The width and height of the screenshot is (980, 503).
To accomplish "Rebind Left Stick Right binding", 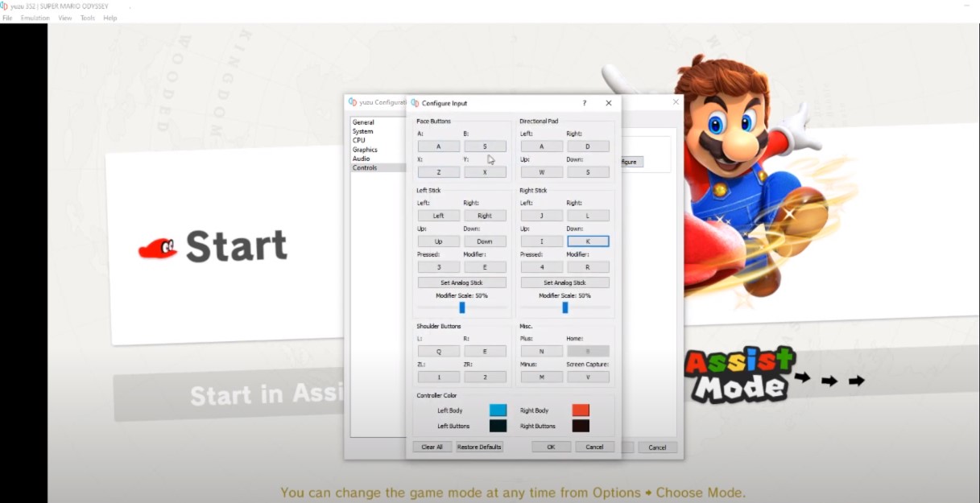I will click(485, 216).
